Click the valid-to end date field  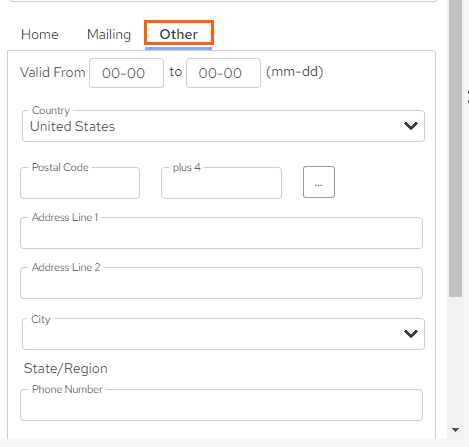[223, 73]
